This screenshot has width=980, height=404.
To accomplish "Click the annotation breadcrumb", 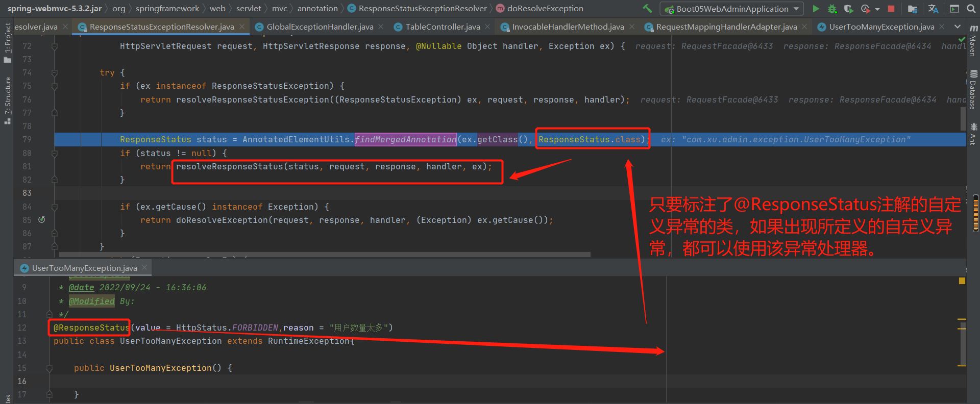I will coord(317,9).
